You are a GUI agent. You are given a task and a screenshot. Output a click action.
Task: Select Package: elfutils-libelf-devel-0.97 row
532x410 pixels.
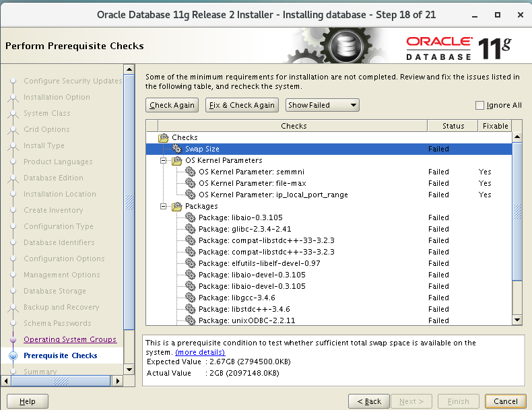(329, 263)
